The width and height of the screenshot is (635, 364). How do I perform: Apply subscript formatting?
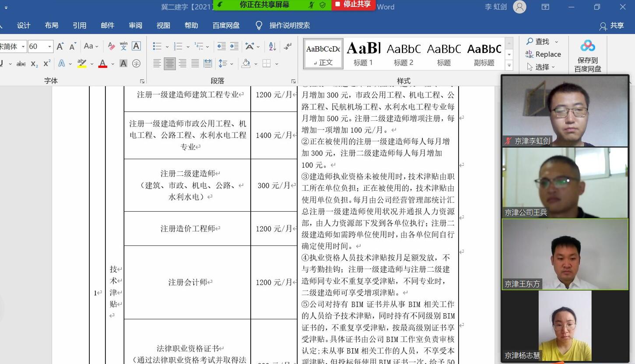click(x=34, y=64)
